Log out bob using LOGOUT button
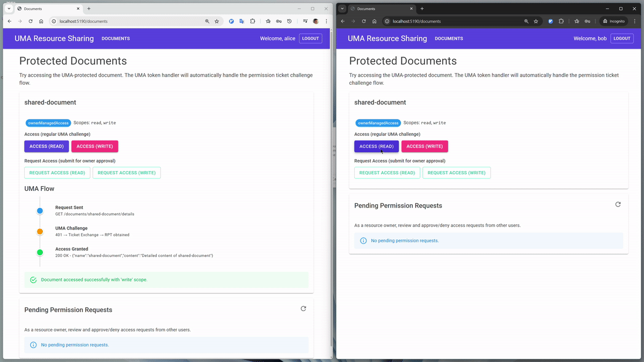This screenshot has height=362, width=644. click(621, 39)
